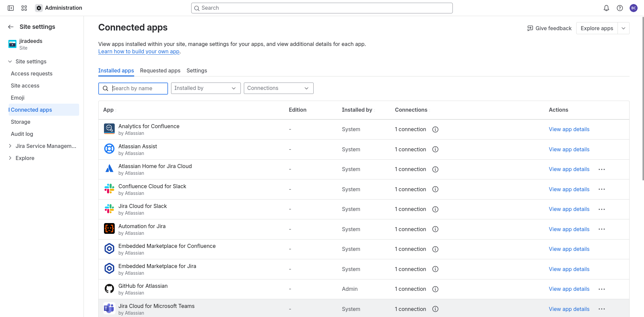This screenshot has height=317, width=644.
Task: Switch to the Settings tab
Action: 197,70
